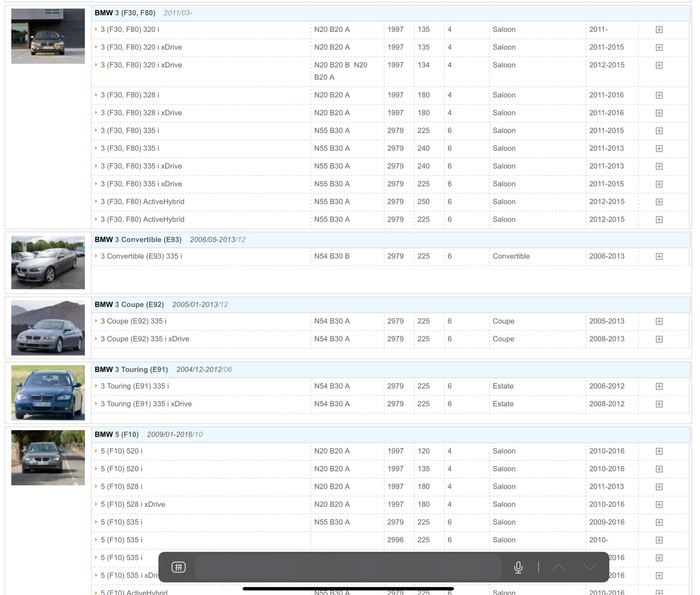Expand plus icon for 3 Touring (E91) 335 i row
Viewport: 700px width, 595px height.
click(659, 386)
